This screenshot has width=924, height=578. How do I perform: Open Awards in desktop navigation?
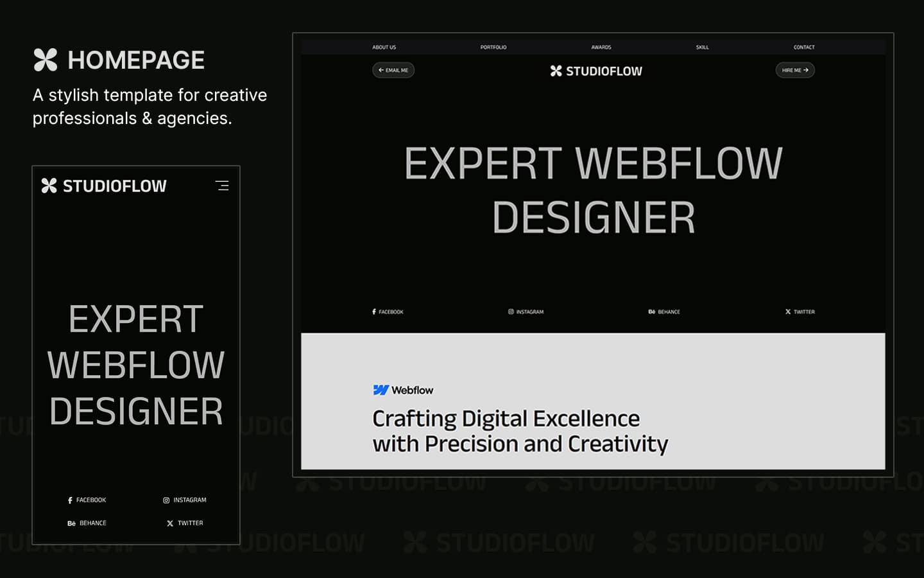[x=601, y=47]
